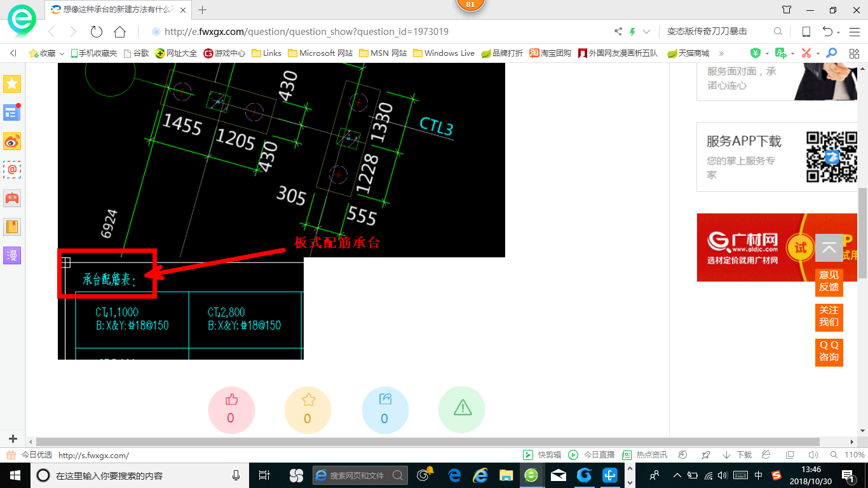Viewport: 868px width, 488px height.
Task: Go to home page via house icon
Action: tap(119, 32)
